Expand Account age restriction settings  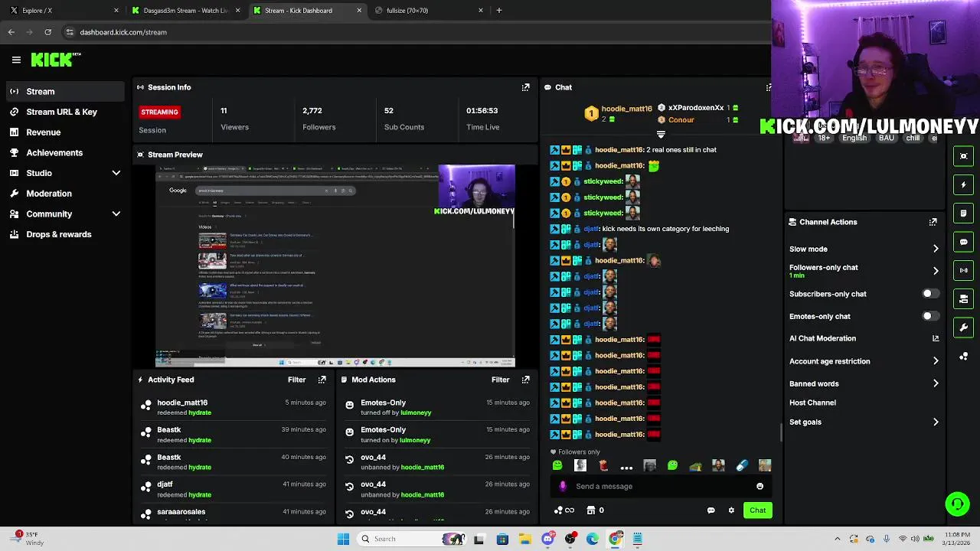(x=936, y=361)
